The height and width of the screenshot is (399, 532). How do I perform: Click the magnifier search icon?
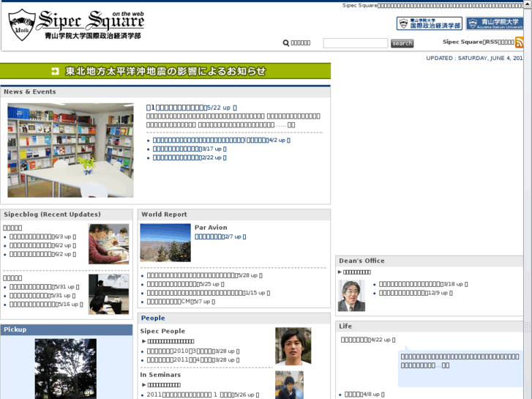[x=285, y=42]
